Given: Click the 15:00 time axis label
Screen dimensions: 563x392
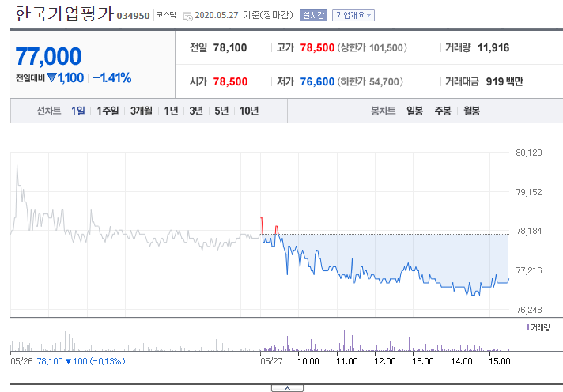Looking at the screenshot, I should [x=500, y=361].
